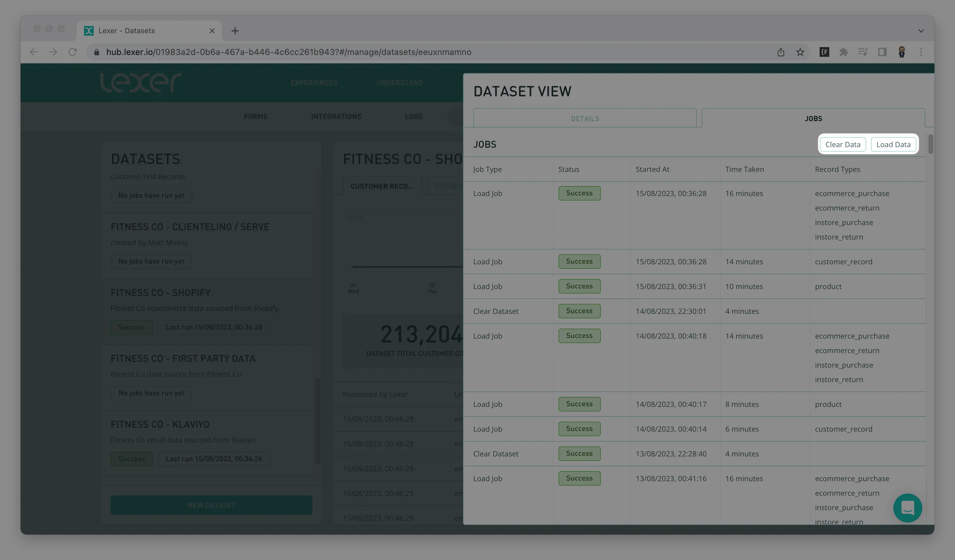The image size is (955, 560).
Task: Click the Load Data button
Action: click(893, 144)
